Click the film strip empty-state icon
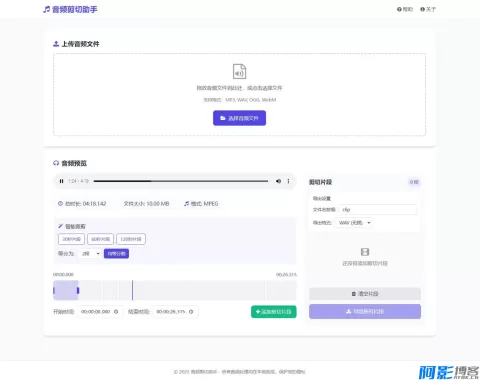This screenshot has height=380, width=480. [x=365, y=252]
